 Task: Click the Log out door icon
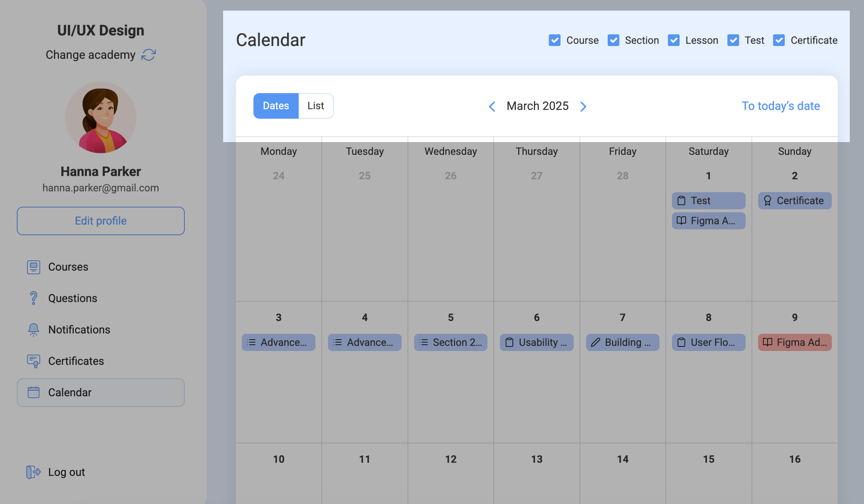33,472
